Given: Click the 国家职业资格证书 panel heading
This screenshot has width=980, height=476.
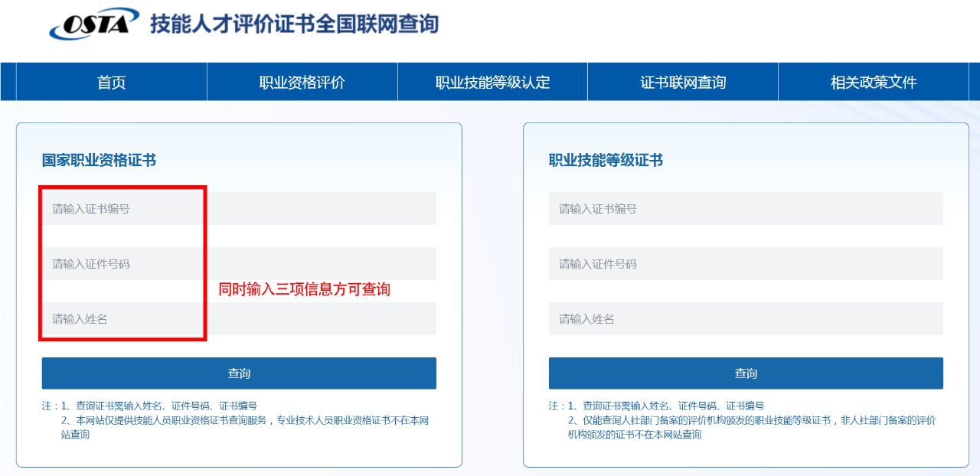Looking at the screenshot, I should (99, 161).
